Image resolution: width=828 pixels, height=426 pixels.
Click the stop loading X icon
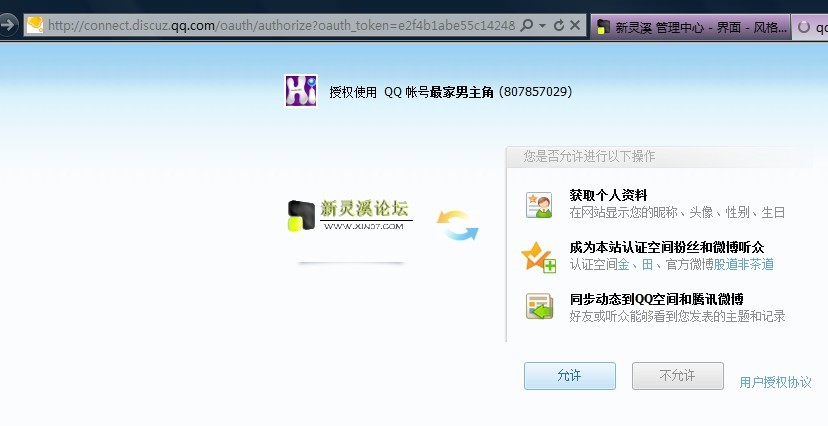pyautogui.click(x=575, y=25)
